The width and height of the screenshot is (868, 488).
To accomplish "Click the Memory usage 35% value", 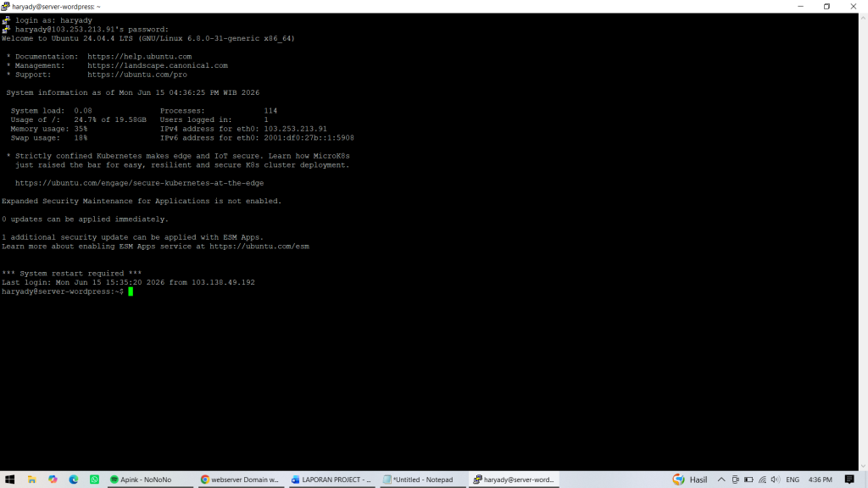I will coord(81,129).
